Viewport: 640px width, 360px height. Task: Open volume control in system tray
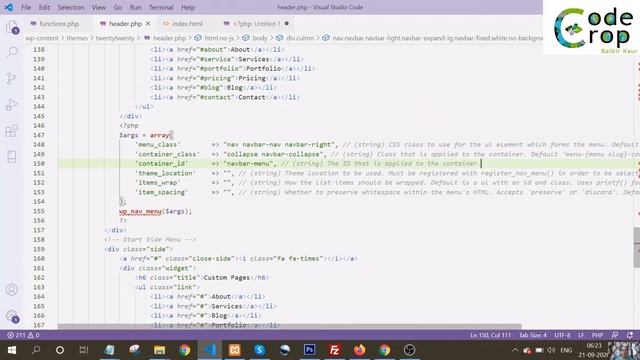(x=551, y=350)
